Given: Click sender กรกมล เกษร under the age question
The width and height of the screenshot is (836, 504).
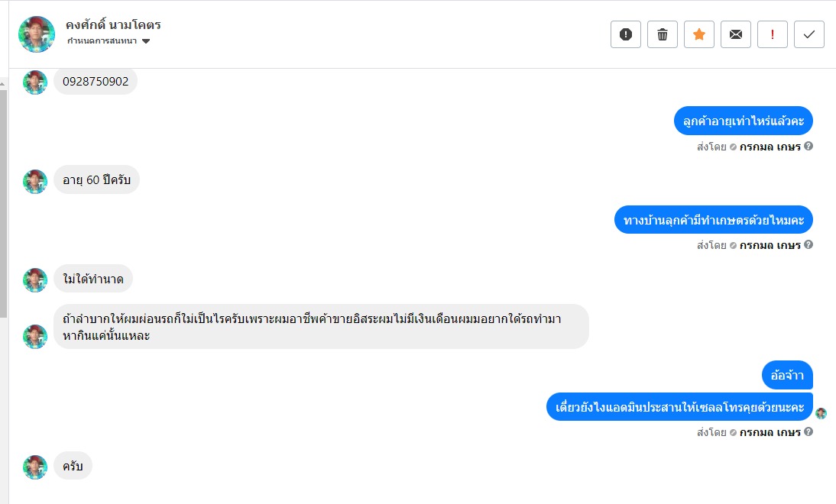Looking at the screenshot, I should tap(770, 147).
